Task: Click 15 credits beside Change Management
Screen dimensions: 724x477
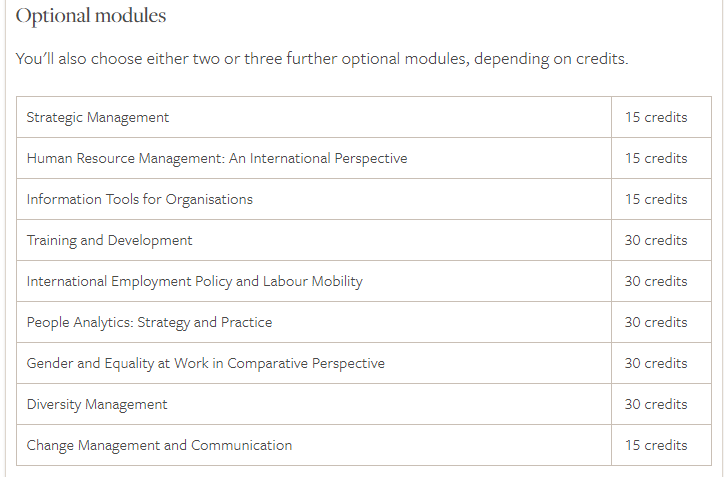Action: pos(656,445)
